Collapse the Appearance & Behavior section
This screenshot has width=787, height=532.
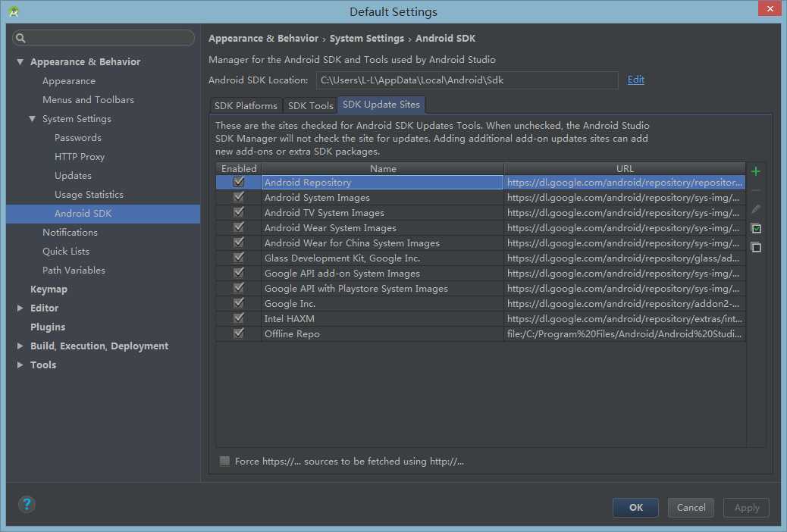pyautogui.click(x=20, y=62)
